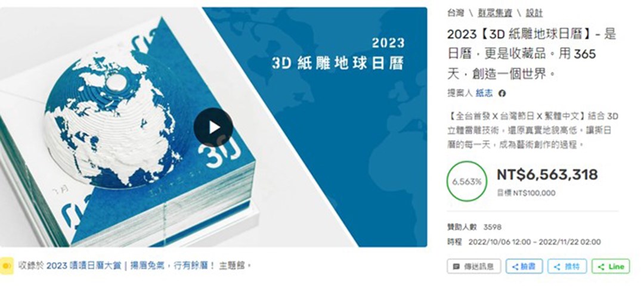Click the share icon in 臉書 button

(x=516, y=266)
